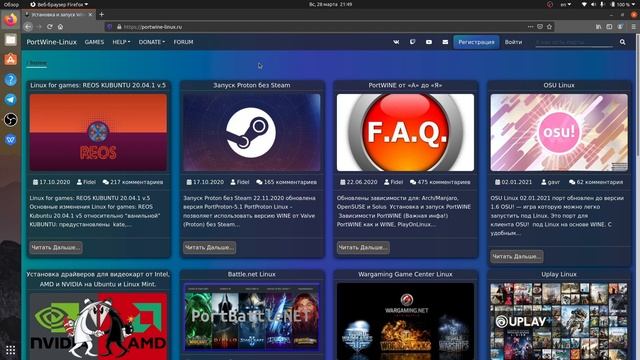The height and width of the screenshot is (360, 640).
Task: Bookmark this page with the star icon
Action: 549,27
